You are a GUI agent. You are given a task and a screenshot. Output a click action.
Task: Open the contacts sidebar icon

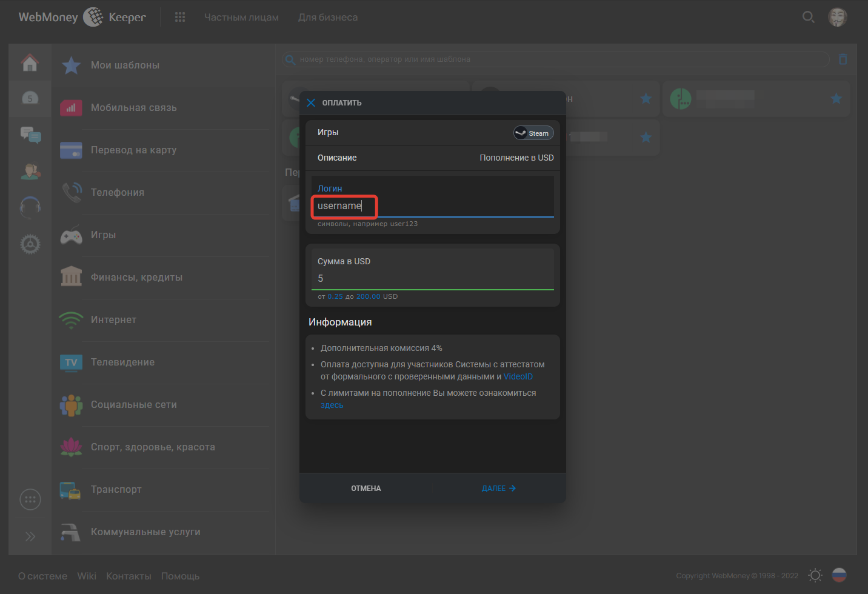point(30,171)
